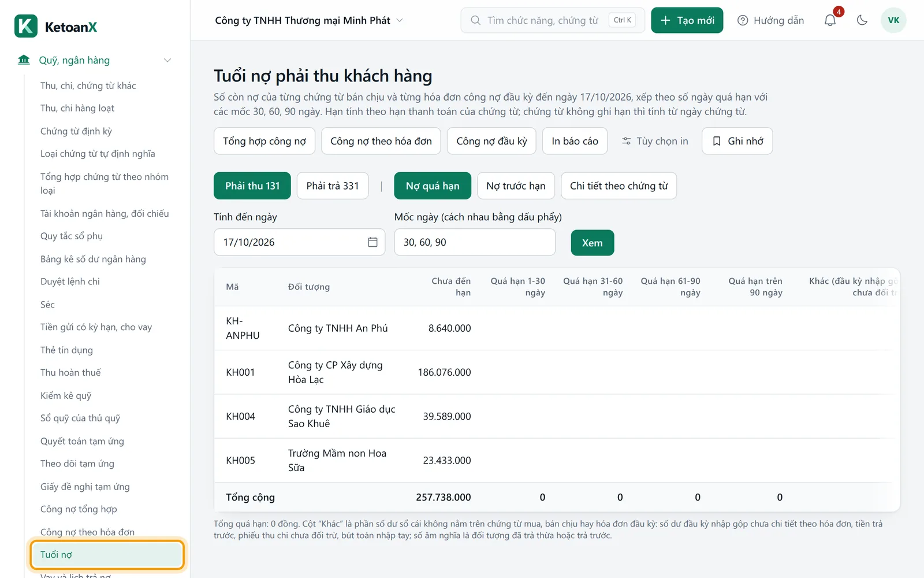Click the search magnifier icon
Viewport: 924px width, 578px height.
coord(475,20)
